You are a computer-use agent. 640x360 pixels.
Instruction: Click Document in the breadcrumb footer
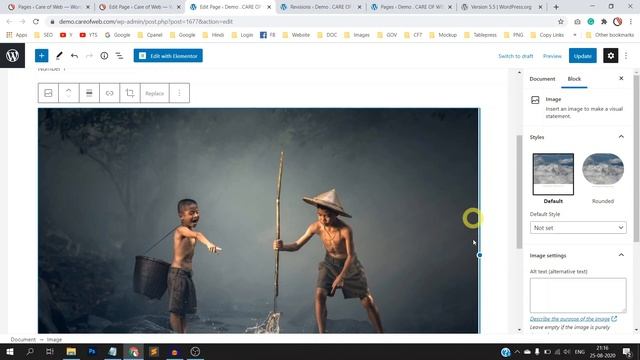[x=23, y=339]
